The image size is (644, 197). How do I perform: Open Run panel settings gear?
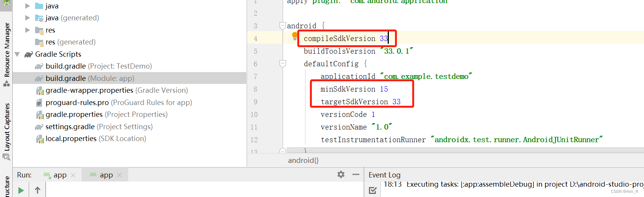[x=341, y=174]
